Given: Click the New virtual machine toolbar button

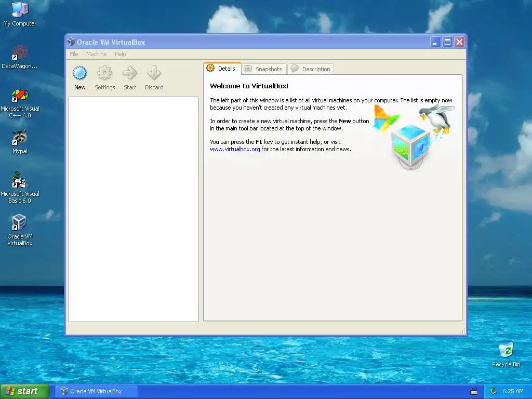Looking at the screenshot, I should pos(79,78).
